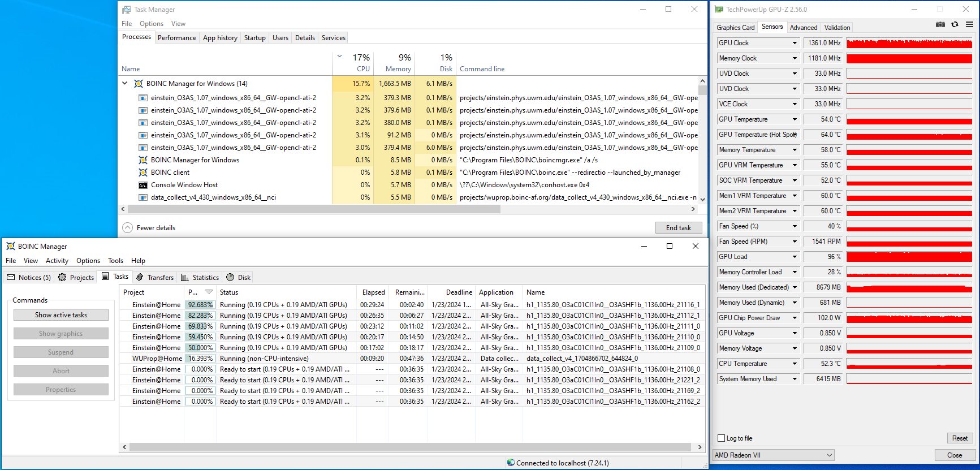Click the connection status icon in BOINC status bar
Image resolution: width=980 pixels, height=470 pixels.
(x=511, y=463)
